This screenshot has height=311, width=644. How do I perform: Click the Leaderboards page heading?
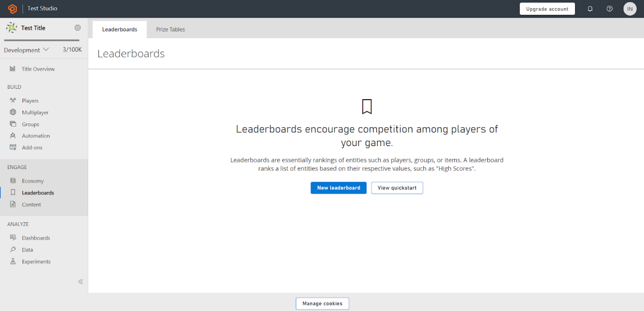pyautogui.click(x=131, y=54)
